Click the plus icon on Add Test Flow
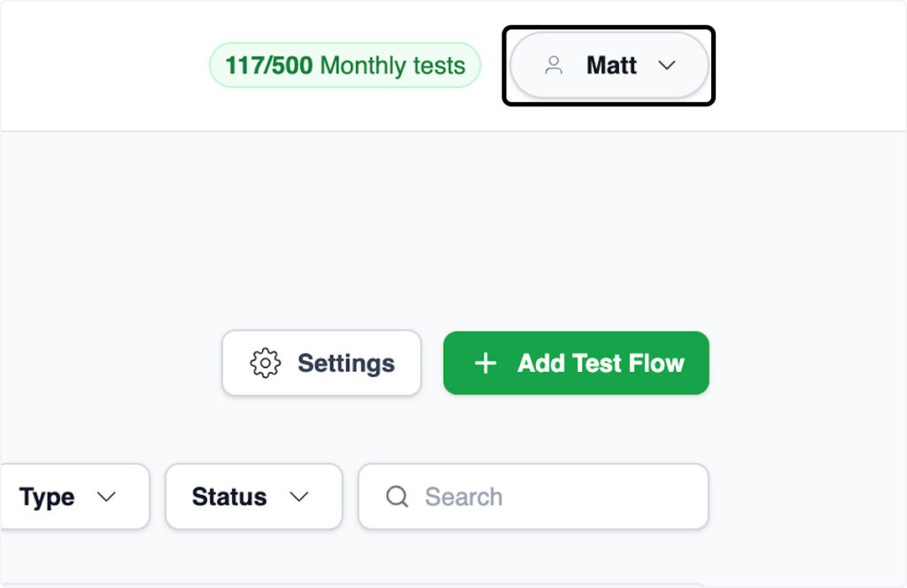Image resolution: width=907 pixels, height=588 pixels. [485, 363]
